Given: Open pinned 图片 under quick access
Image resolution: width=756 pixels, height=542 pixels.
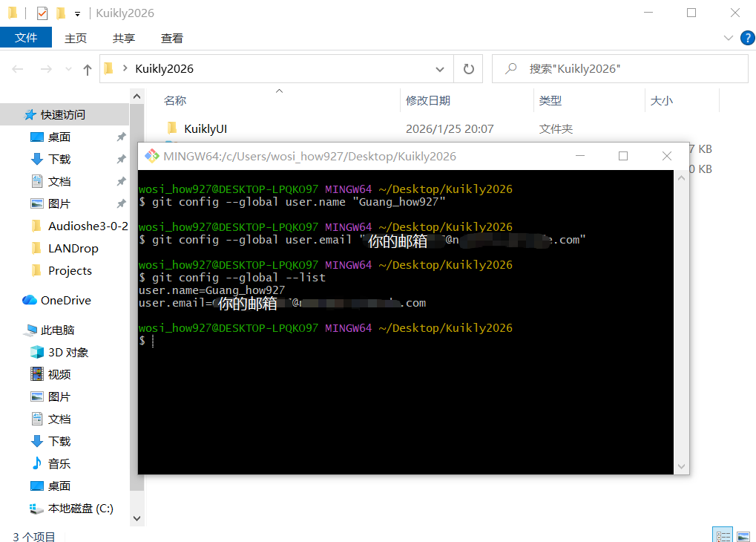Looking at the screenshot, I should coord(59,203).
